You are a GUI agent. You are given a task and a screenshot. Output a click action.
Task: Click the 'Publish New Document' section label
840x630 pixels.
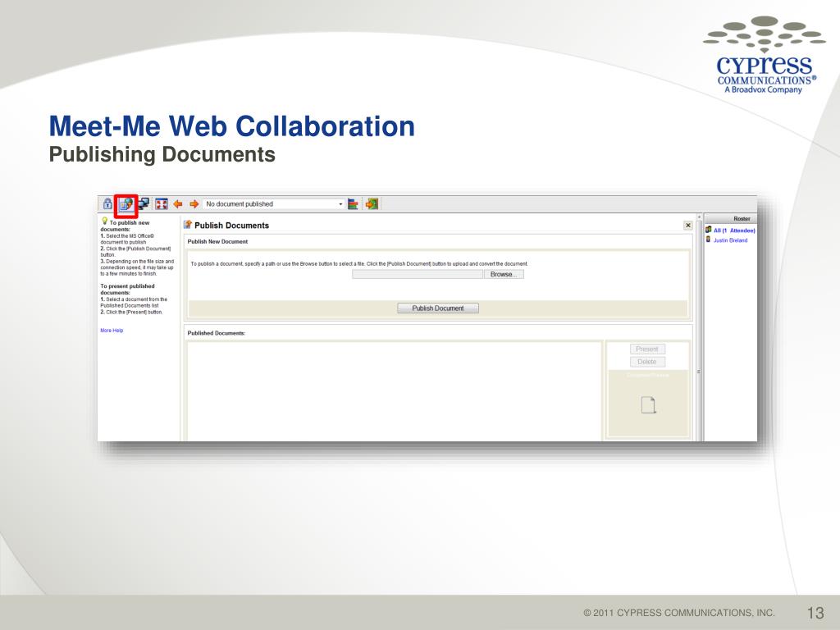coord(217,242)
